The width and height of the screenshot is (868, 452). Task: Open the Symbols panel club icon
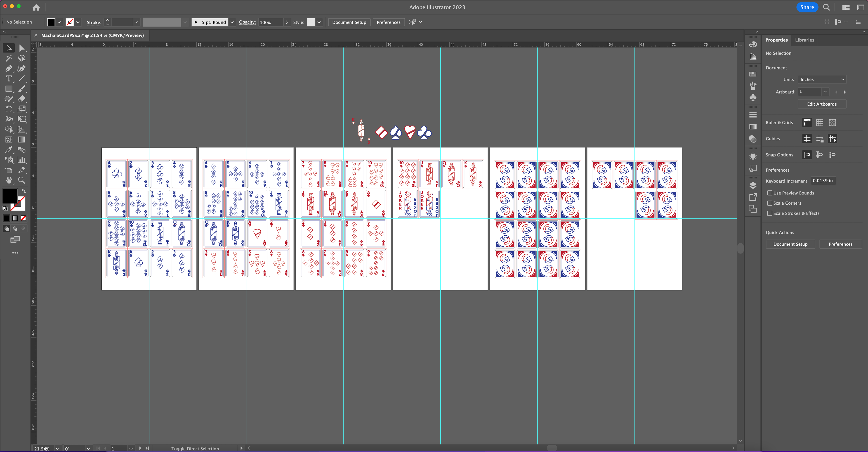coord(753,98)
